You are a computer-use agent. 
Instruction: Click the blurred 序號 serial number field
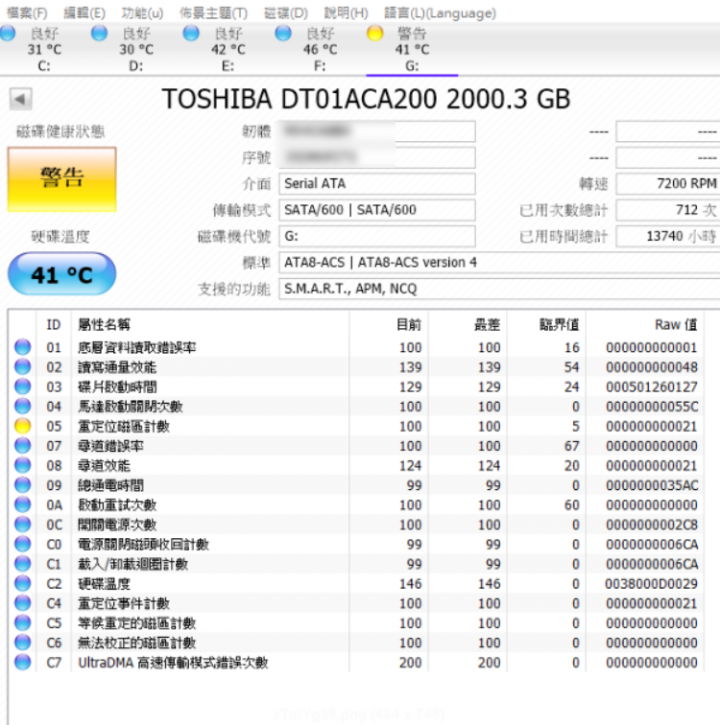tap(377, 158)
